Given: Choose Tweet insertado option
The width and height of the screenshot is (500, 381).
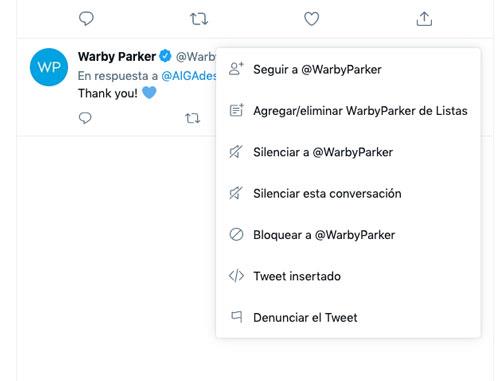Looking at the screenshot, I should point(348,276).
